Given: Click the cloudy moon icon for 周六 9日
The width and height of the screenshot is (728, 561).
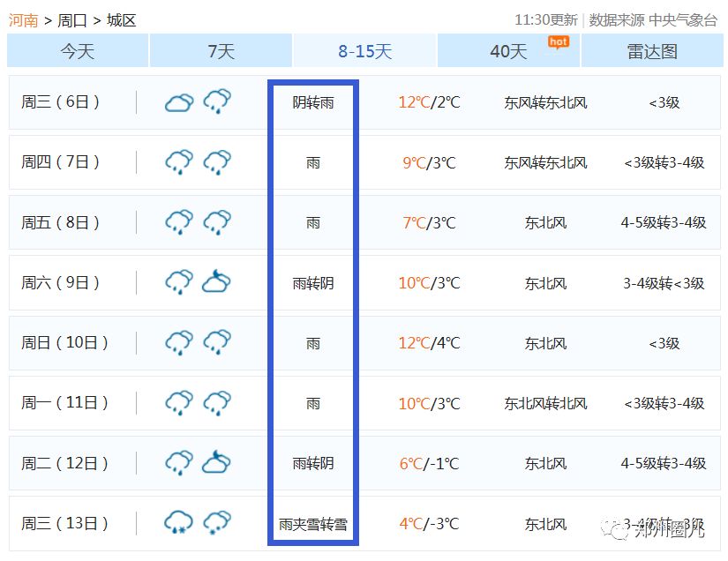Looking at the screenshot, I should [217, 282].
